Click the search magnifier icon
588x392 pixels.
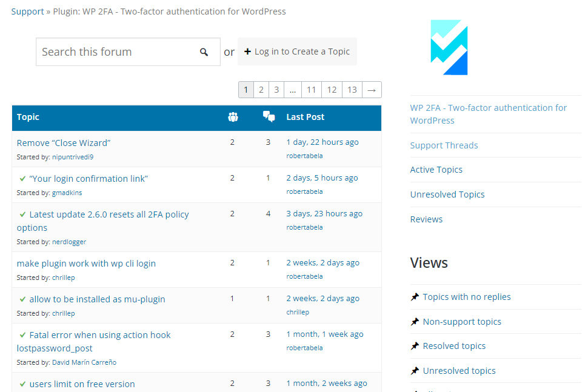tap(204, 52)
